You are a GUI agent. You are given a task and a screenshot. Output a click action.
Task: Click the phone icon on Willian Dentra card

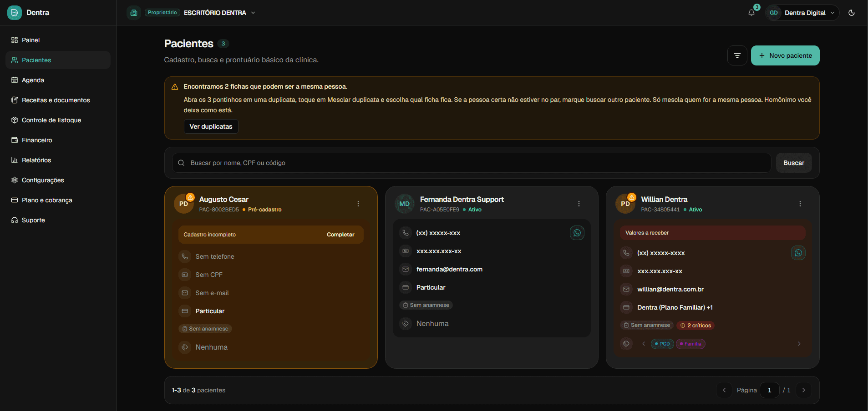coord(626,253)
